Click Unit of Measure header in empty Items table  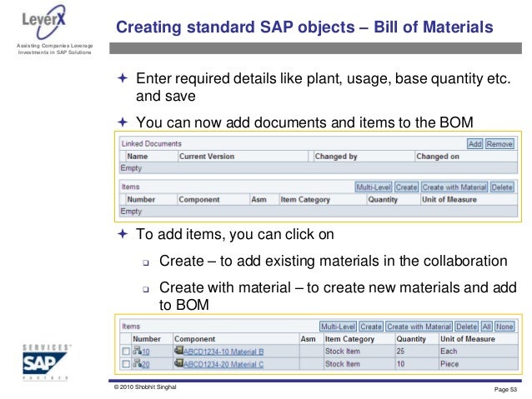[449, 199]
